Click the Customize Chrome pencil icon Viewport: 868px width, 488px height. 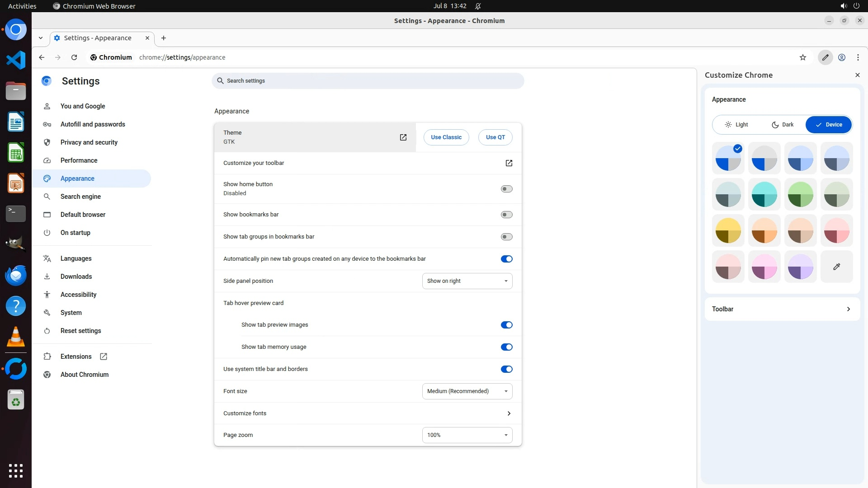(x=825, y=57)
